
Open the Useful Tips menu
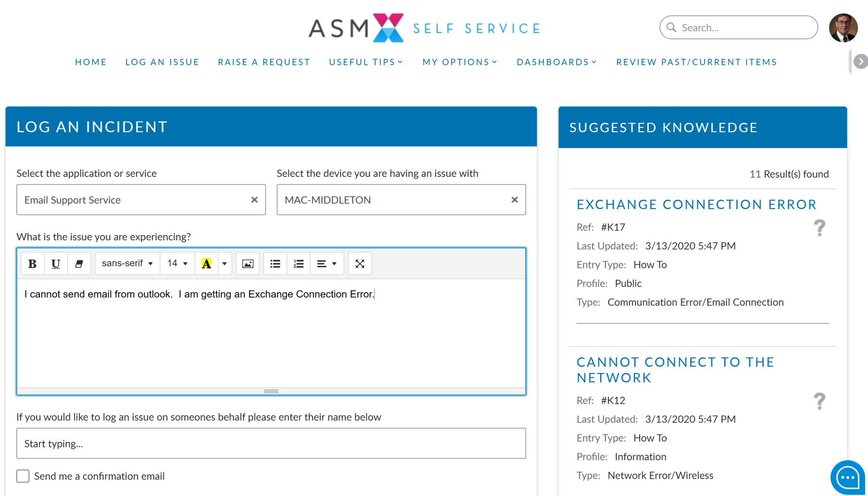pyautogui.click(x=366, y=62)
